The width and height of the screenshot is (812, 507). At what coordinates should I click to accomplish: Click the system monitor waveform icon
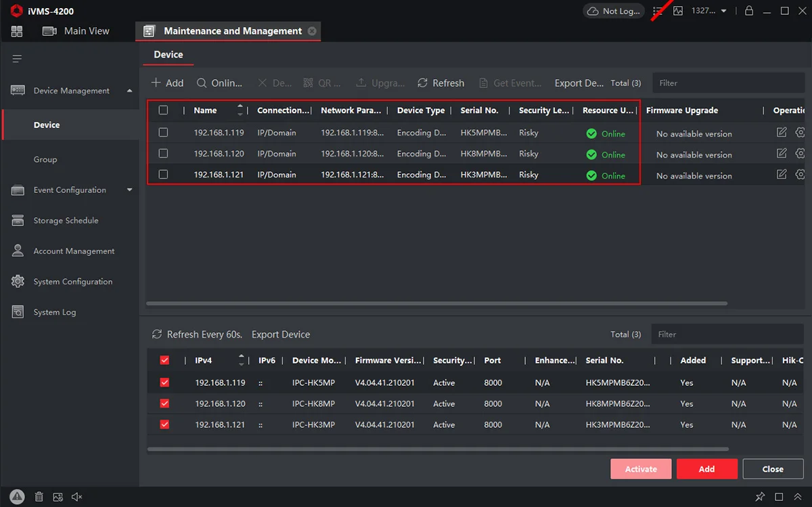678,11
